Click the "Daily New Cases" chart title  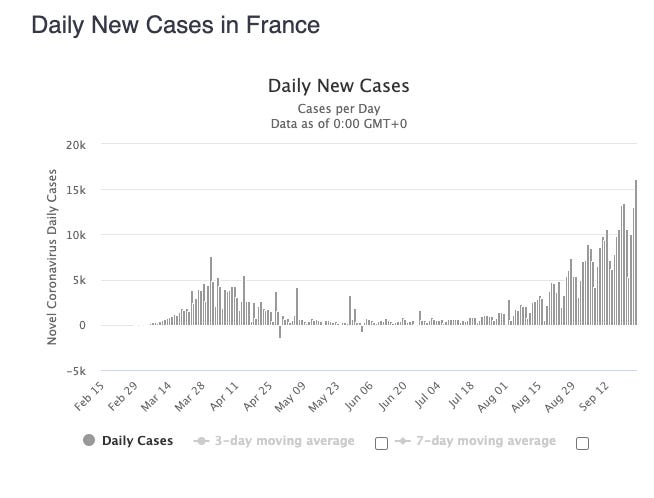click(338, 86)
